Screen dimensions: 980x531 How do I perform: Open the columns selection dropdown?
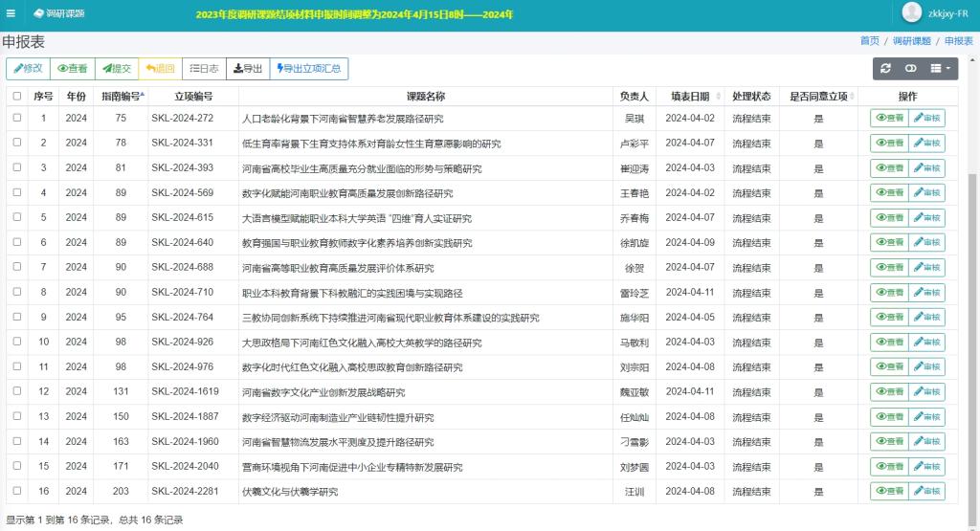942,69
